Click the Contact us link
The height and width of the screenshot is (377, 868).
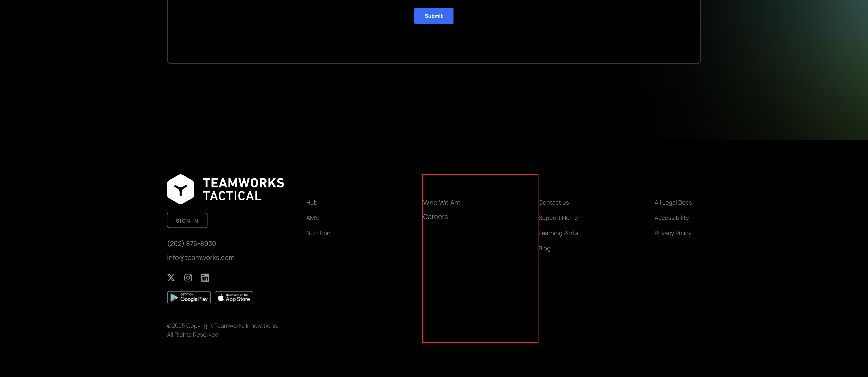point(554,203)
